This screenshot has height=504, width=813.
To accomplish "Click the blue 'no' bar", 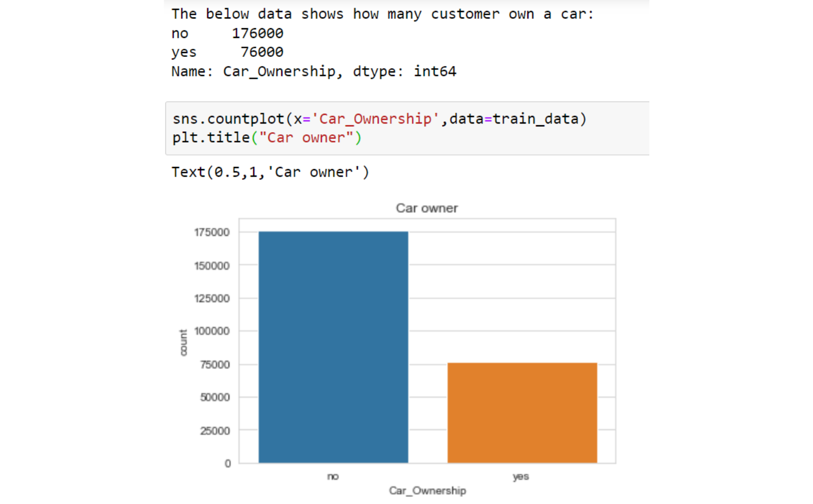I will coord(333,347).
